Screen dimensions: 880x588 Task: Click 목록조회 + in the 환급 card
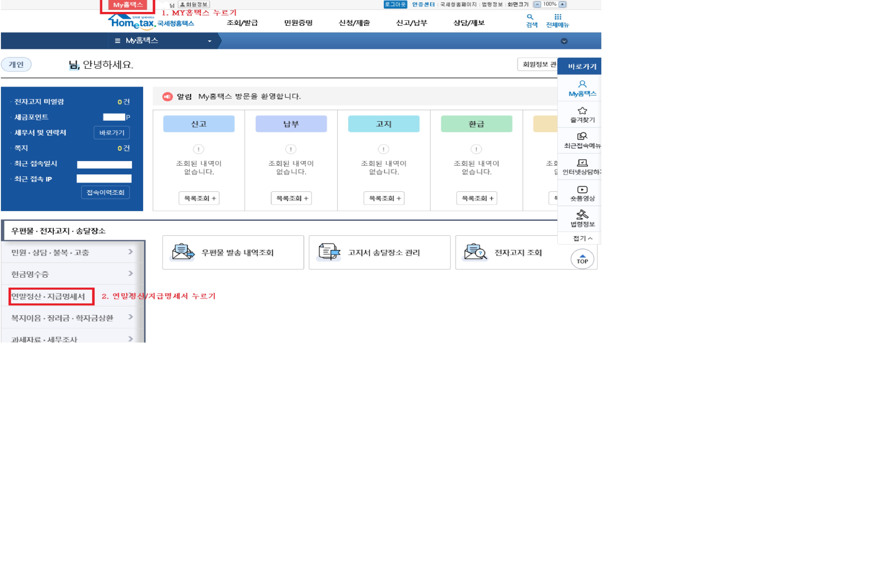[x=476, y=198]
